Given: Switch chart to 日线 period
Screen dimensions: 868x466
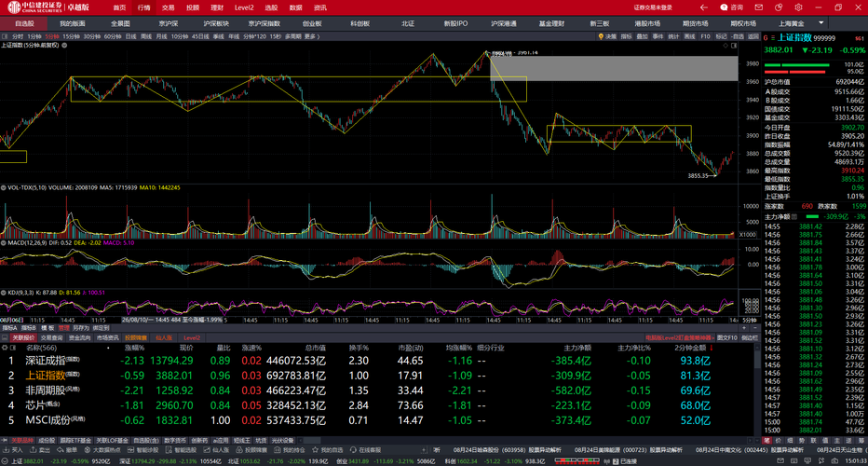Looking at the screenshot, I should pyautogui.click(x=130, y=36).
